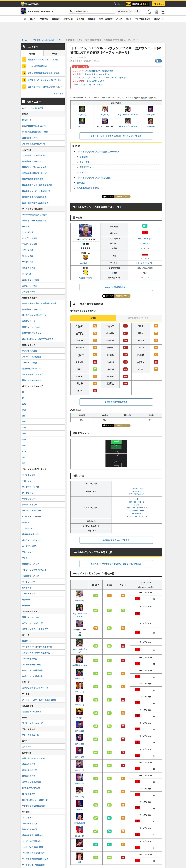This screenshot has width=186, height=868.
Task: Click the みんなの選手評価を見る button
Action: (116, 287)
